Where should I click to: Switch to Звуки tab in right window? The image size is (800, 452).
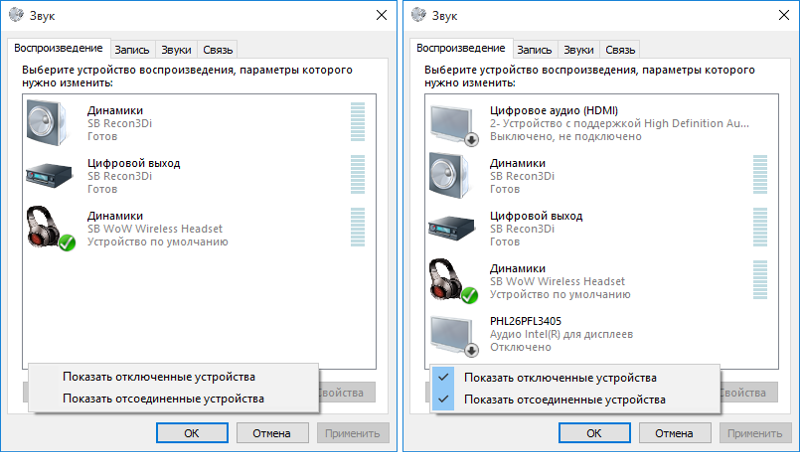pyautogui.click(x=579, y=50)
